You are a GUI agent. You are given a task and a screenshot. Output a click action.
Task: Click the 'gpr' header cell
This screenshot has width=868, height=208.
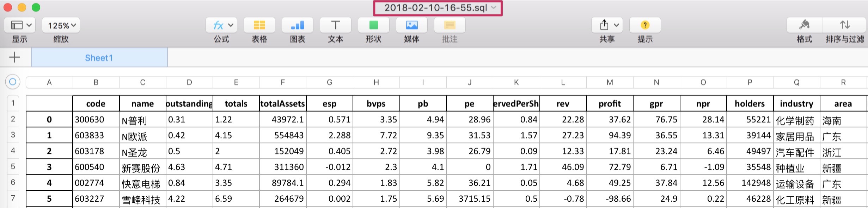pyautogui.click(x=656, y=103)
